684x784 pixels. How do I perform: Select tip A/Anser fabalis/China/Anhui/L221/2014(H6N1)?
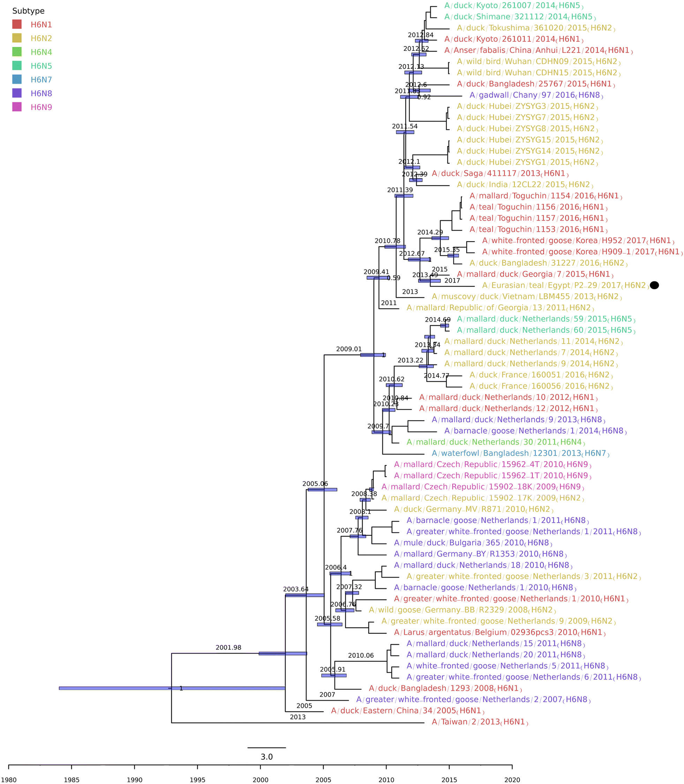(539, 50)
